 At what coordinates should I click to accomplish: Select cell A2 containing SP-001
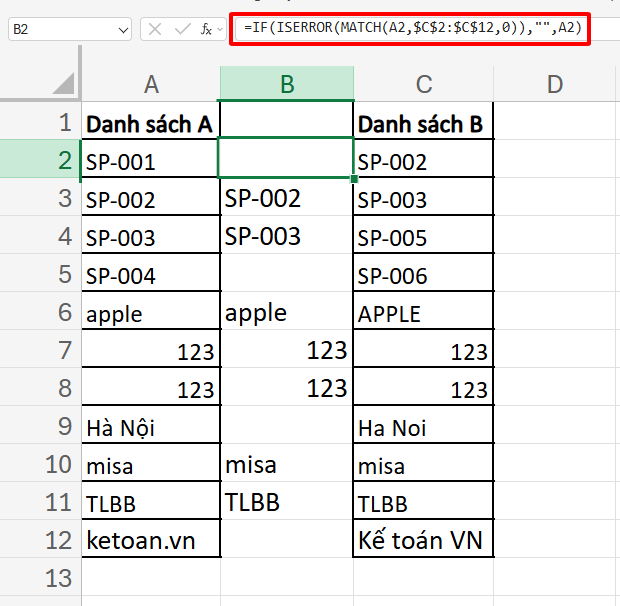(151, 160)
